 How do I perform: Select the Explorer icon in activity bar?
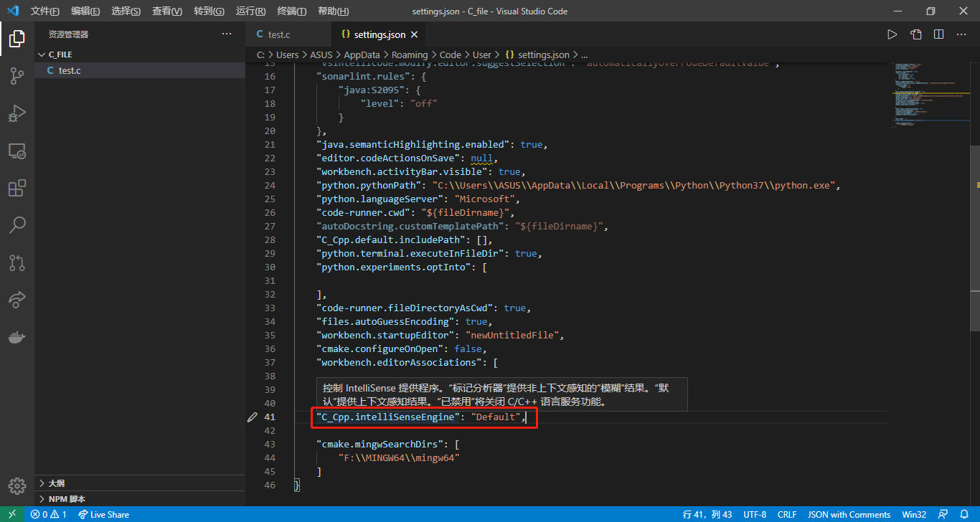(17, 39)
